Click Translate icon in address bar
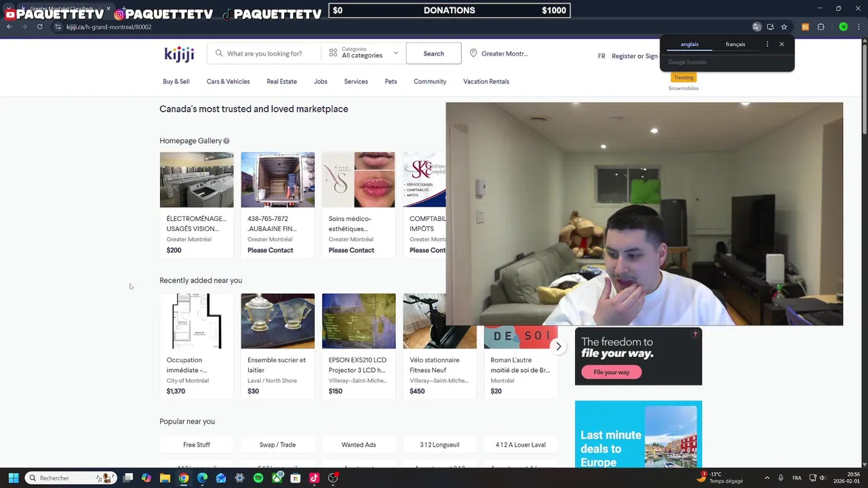This screenshot has width=868, height=488. pos(757,27)
